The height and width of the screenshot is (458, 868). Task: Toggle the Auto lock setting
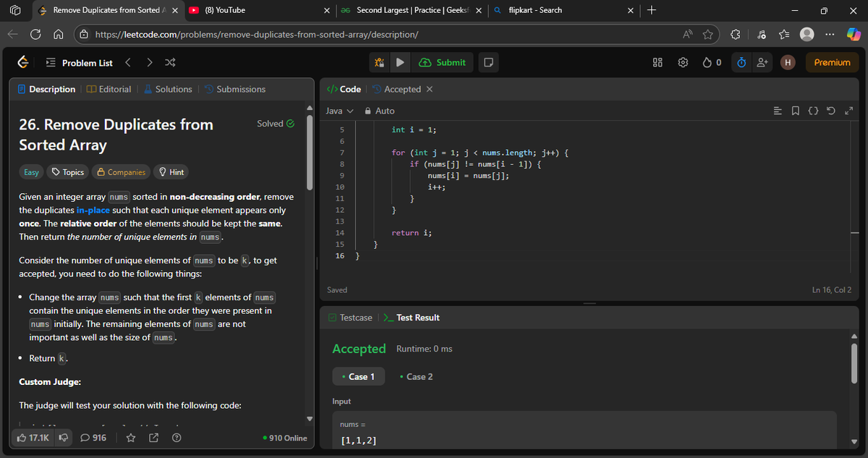(380, 111)
